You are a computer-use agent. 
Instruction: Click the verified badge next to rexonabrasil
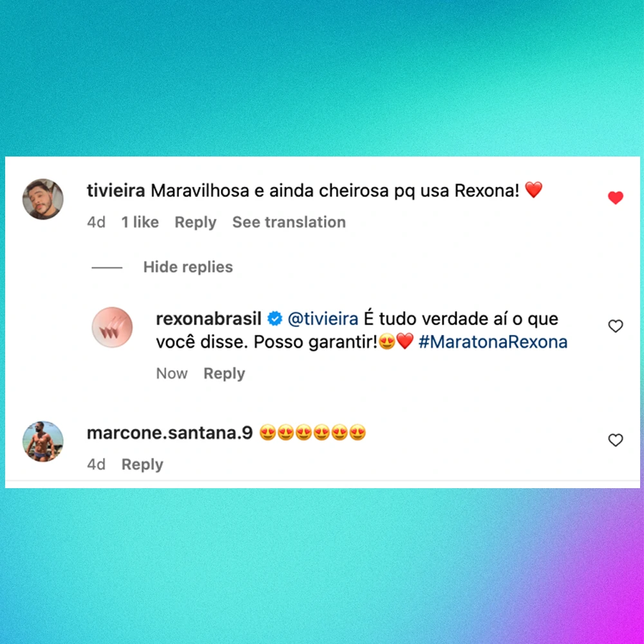tap(275, 319)
